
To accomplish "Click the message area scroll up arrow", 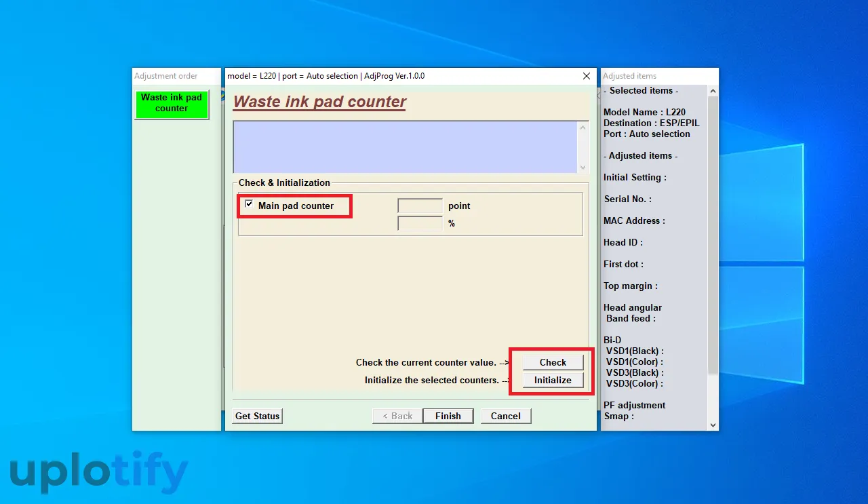I will pos(583,127).
